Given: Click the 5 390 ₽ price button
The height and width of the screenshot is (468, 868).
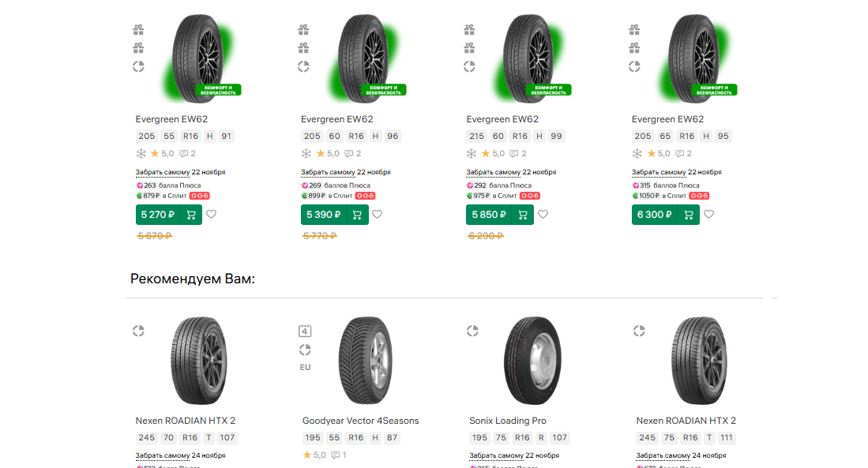Looking at the screenshot, I should click(319, 215).
